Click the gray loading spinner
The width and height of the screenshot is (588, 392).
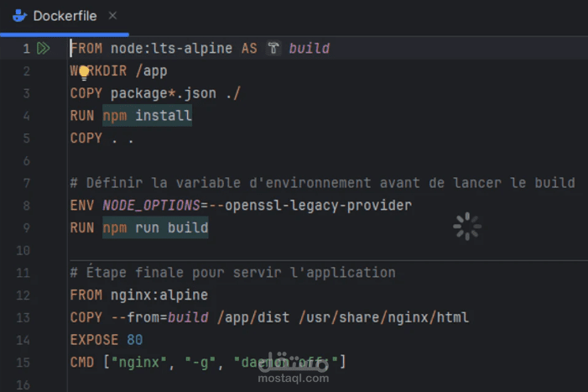pyautogui.click(x=467, y=227)
